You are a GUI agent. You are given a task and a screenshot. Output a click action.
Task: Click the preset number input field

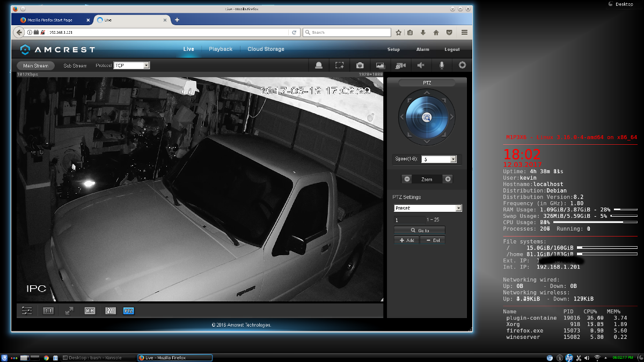pyautogui.click(x=409, y=220)
